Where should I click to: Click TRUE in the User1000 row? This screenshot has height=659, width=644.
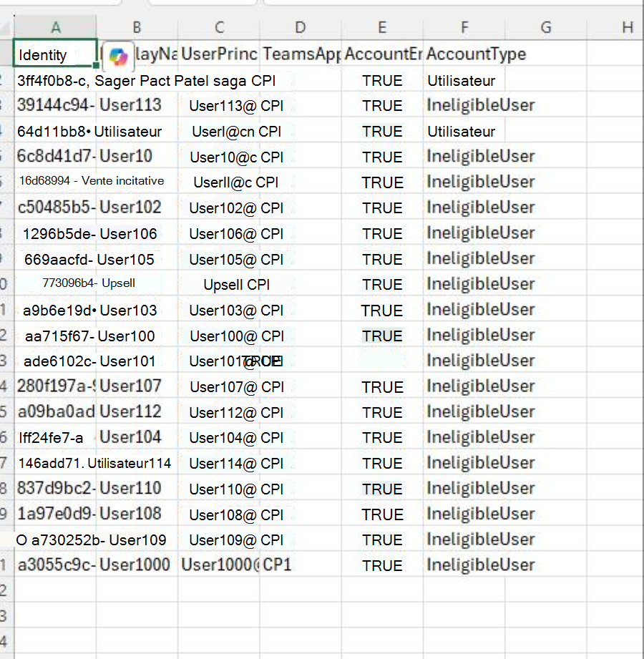[x=383, y=566]
